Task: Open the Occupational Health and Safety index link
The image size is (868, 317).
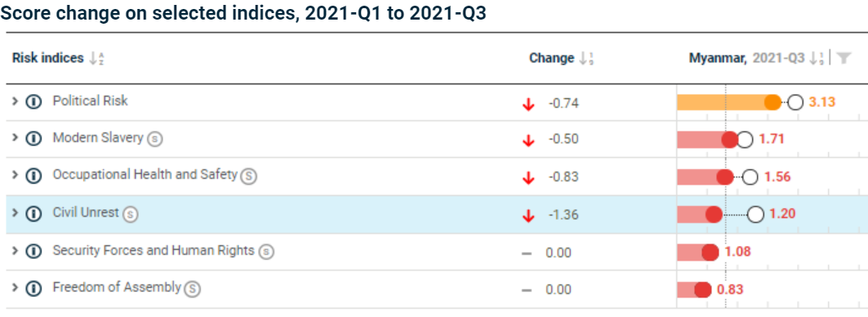Action: coord(145,175)
